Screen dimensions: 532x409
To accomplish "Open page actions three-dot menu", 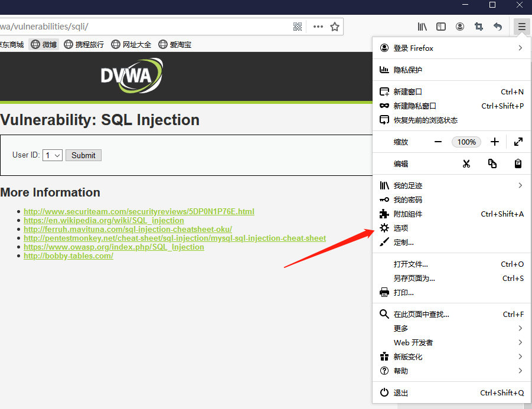I will point(318,27).
